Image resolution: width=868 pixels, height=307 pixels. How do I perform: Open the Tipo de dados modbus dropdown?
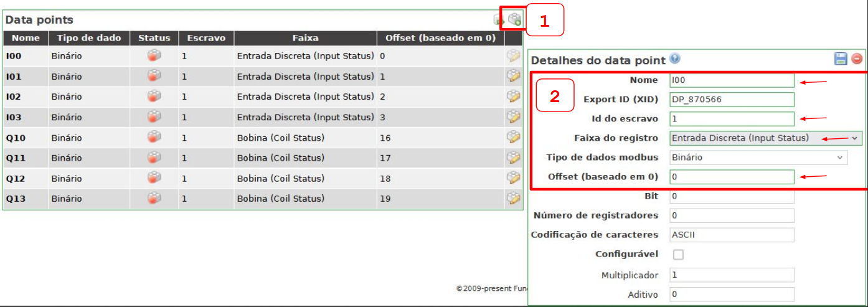pos(758,158)
